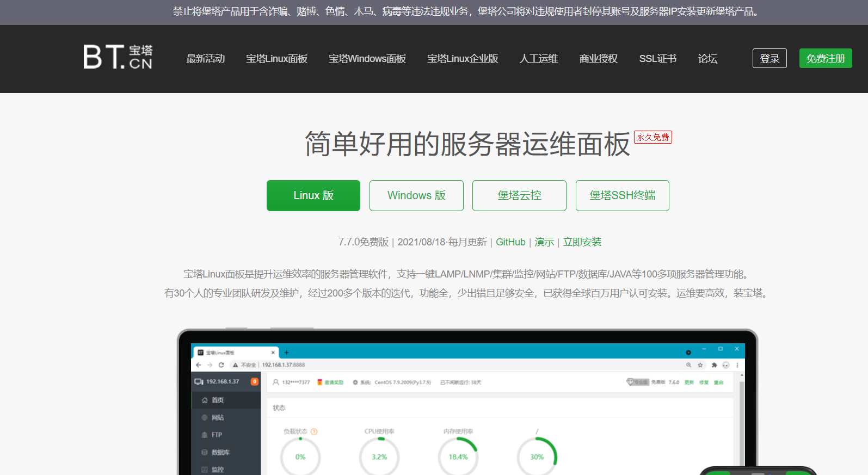This screenshot has height=475, width=868.
Task: Click the 7.7.0免费版 version text
Action: (364, 242)
